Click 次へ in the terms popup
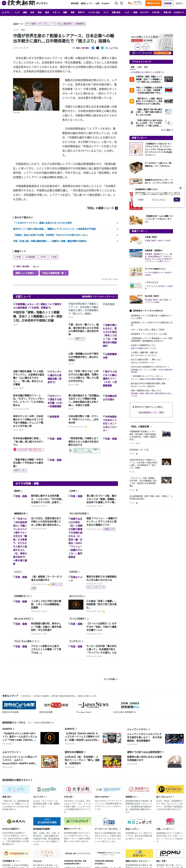The height and width of the screenshot is (868, 186). pos(177,199)
